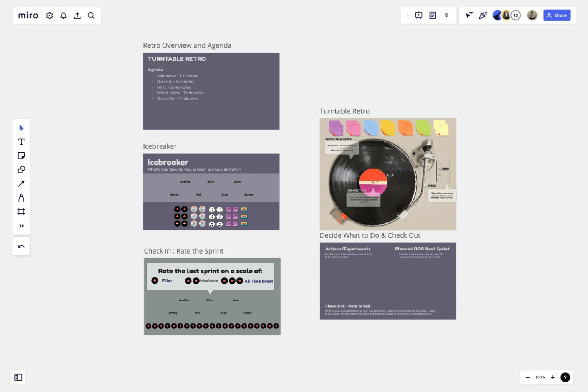The height and width of the screenshot is (392, 588).
Task: Click the purple sticky note stack
Action: click(336, 128)
